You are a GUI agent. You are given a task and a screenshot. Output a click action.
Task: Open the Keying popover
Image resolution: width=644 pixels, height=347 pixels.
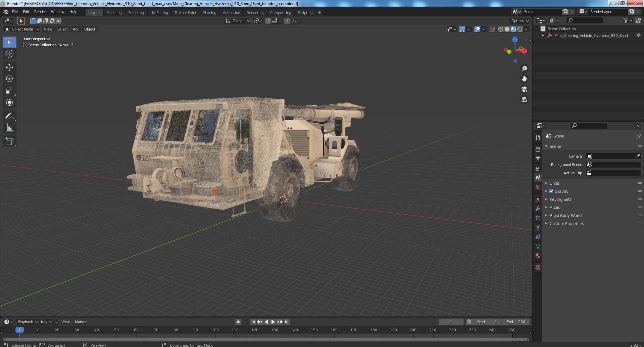pos(49,322)
